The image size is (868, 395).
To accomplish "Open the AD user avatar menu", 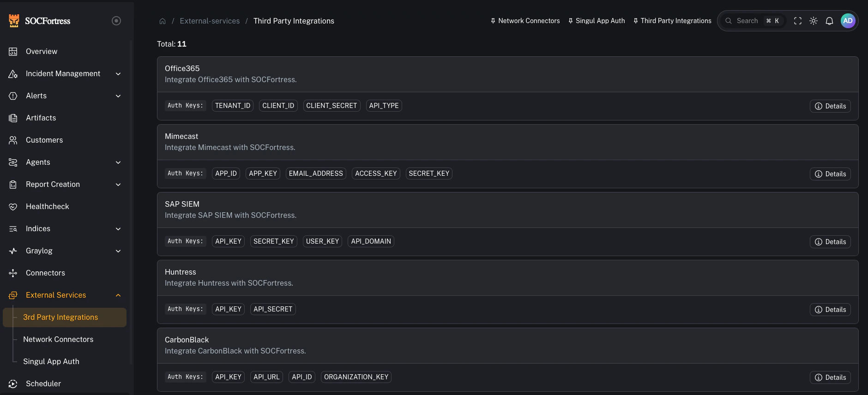I will [848, 21].
